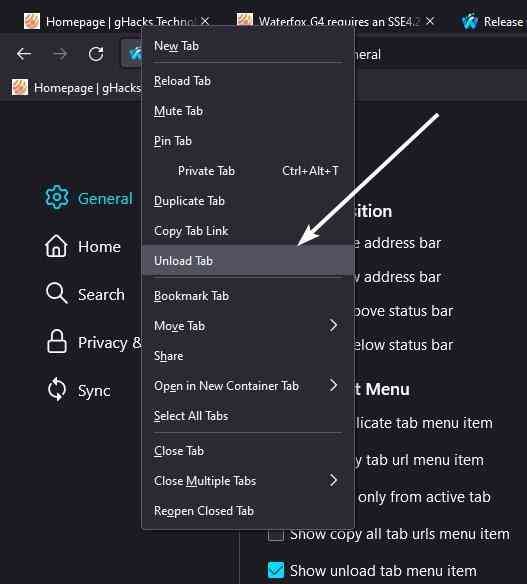Choose Share from the context menu
527x584 pixels.
[248, 356]
